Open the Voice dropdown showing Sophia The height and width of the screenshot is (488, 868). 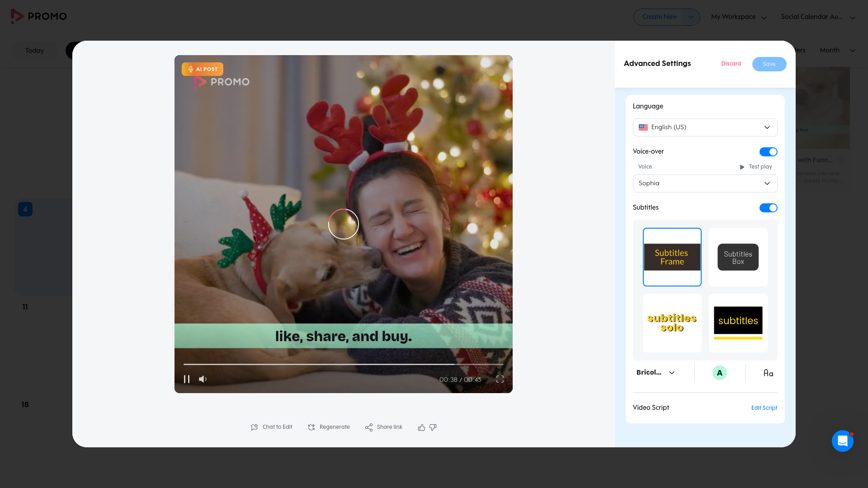pos(705,183)
